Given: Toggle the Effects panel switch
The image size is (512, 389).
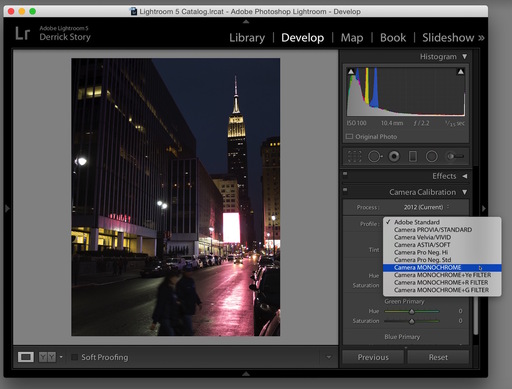Looking at the screenshot, I should (345, 174).
